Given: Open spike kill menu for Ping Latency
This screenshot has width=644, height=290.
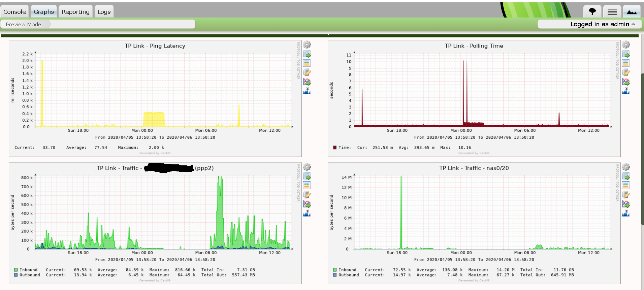Looking at the screenshot, I should [307, 91].
